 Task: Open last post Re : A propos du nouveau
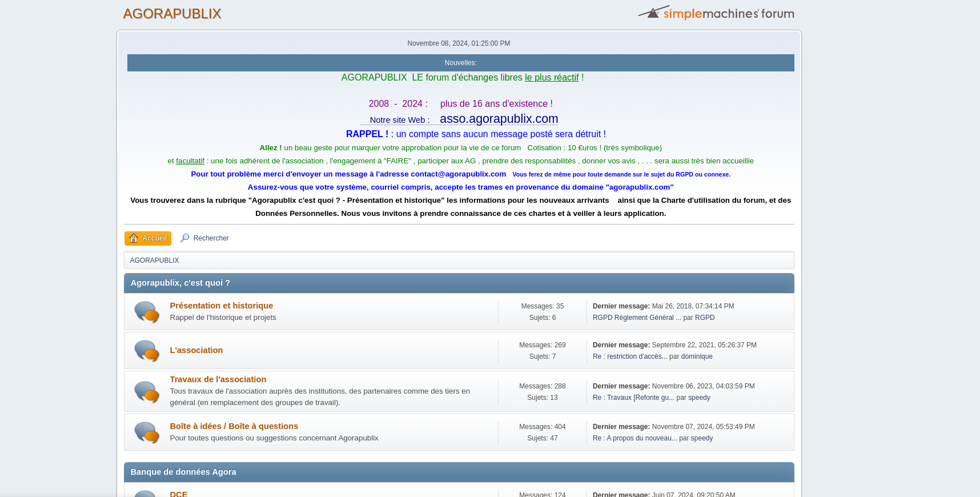634,438
